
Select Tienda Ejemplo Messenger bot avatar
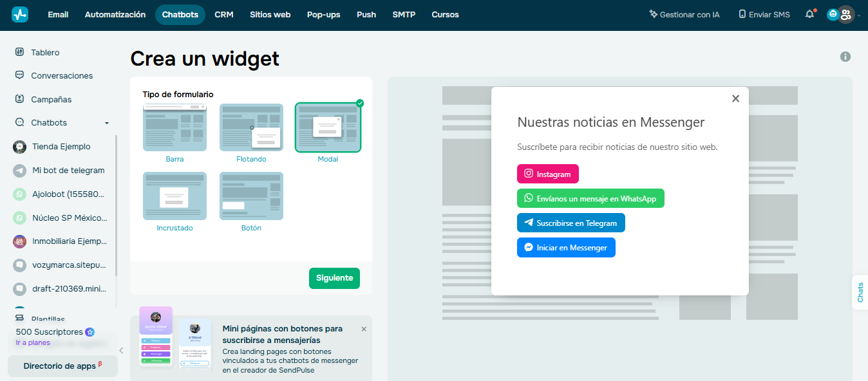19,147
